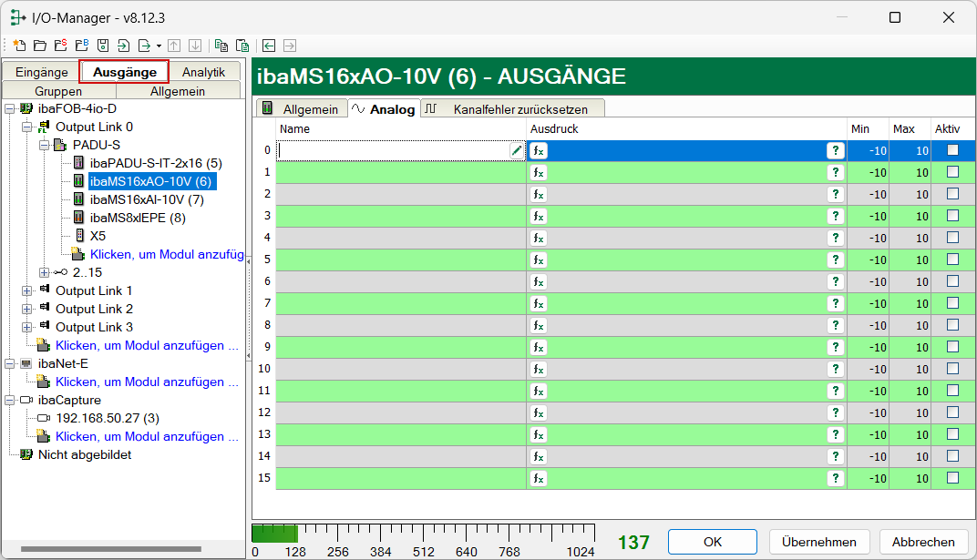Collapse the PADU-S tree node

point(44,145)
